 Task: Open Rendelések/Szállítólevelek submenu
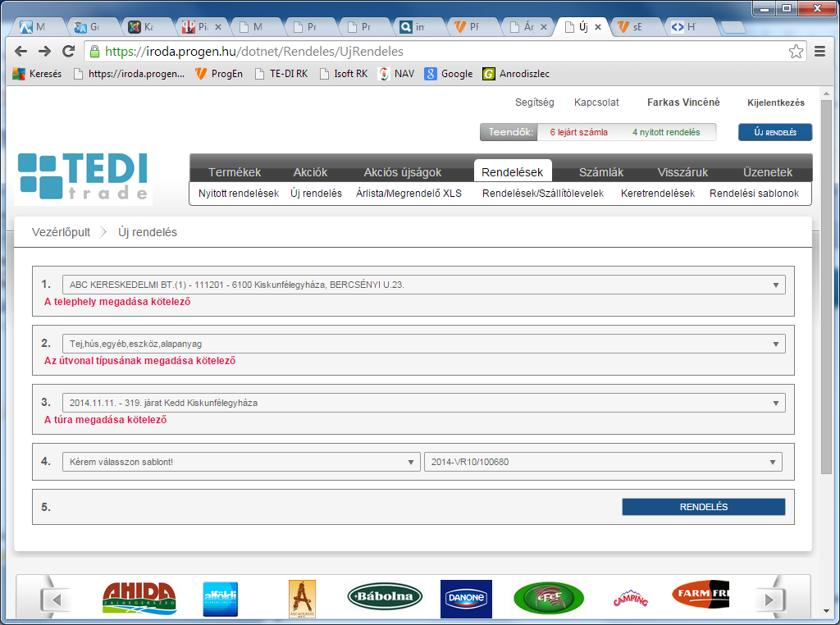(x=543, y=194)
